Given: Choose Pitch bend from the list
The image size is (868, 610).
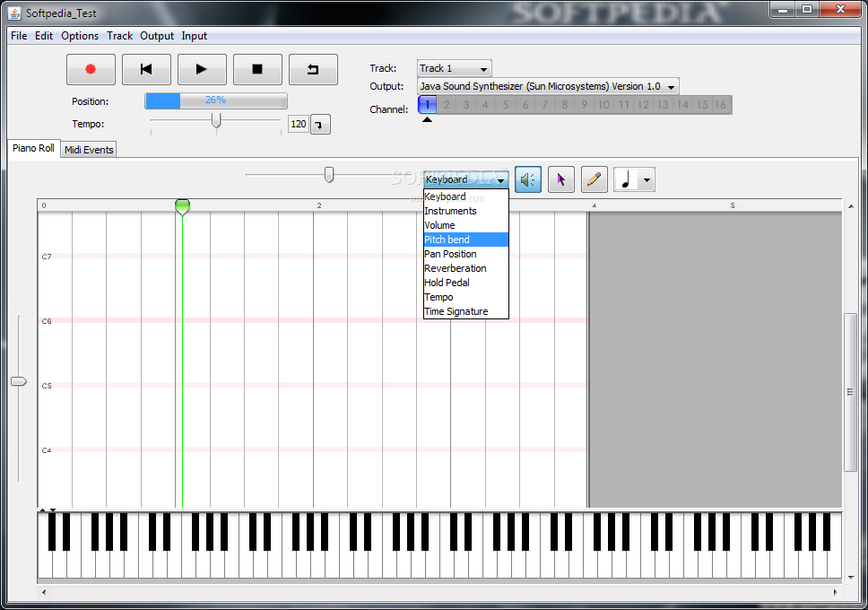Looking at the screenshot, I should (465, 240).
